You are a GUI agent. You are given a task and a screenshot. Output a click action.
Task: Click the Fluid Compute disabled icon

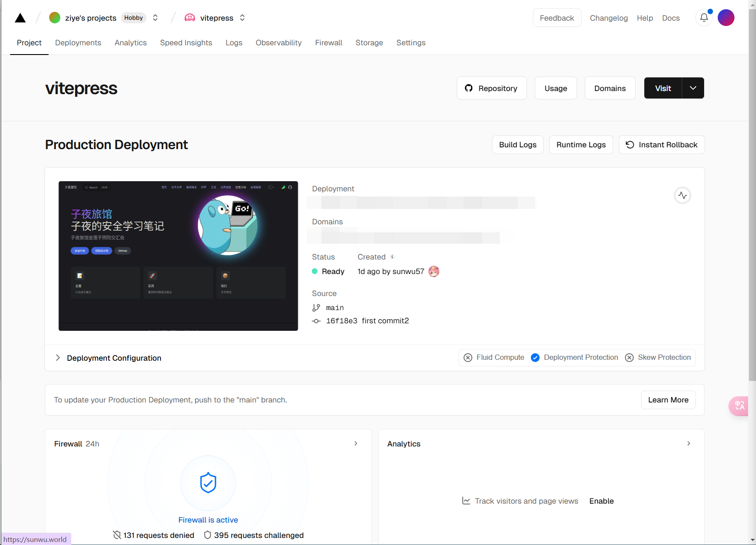point(468,358)
